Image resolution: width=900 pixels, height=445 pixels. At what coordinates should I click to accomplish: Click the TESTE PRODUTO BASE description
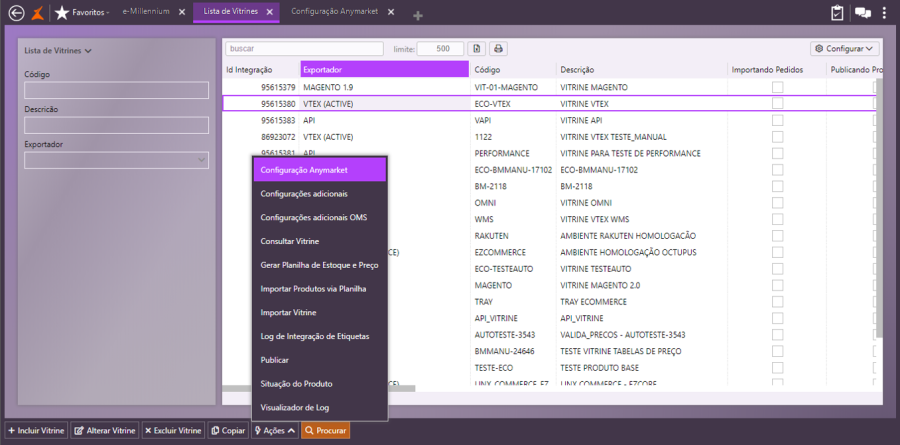coord(599,367)
